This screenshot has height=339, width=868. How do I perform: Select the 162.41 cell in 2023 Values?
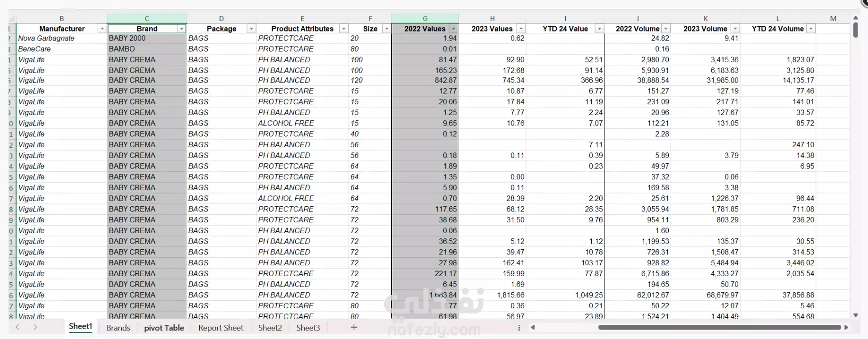492,263
